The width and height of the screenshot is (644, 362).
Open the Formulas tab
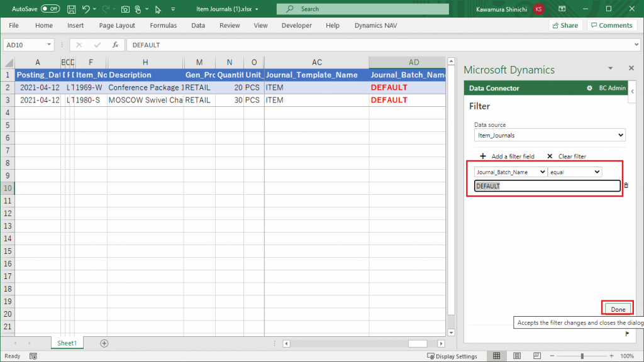[164, 25]
